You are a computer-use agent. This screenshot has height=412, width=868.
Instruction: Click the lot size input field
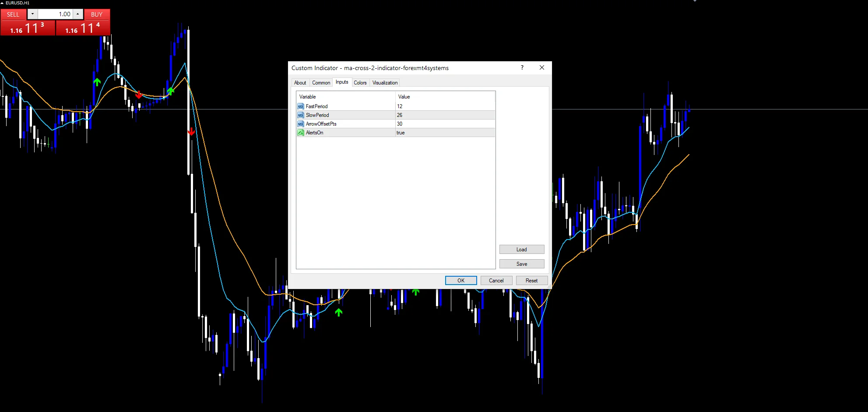pos(55,14)
